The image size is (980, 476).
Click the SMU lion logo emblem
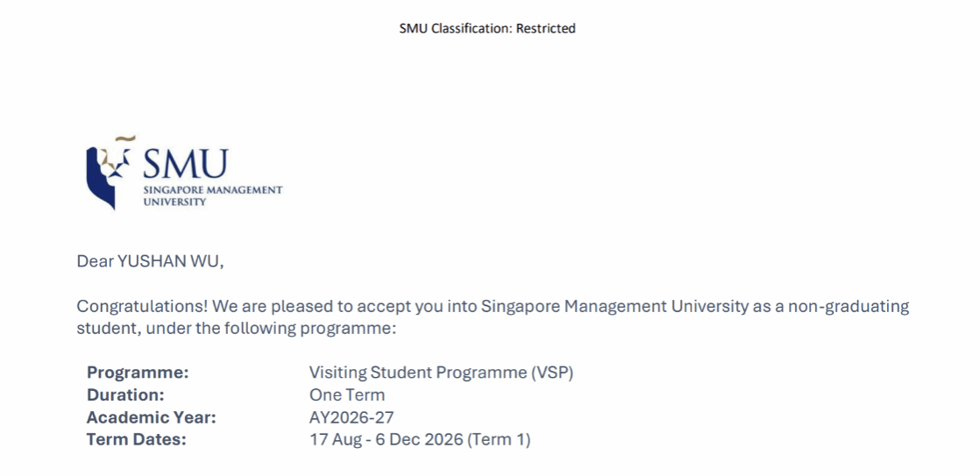110,173
